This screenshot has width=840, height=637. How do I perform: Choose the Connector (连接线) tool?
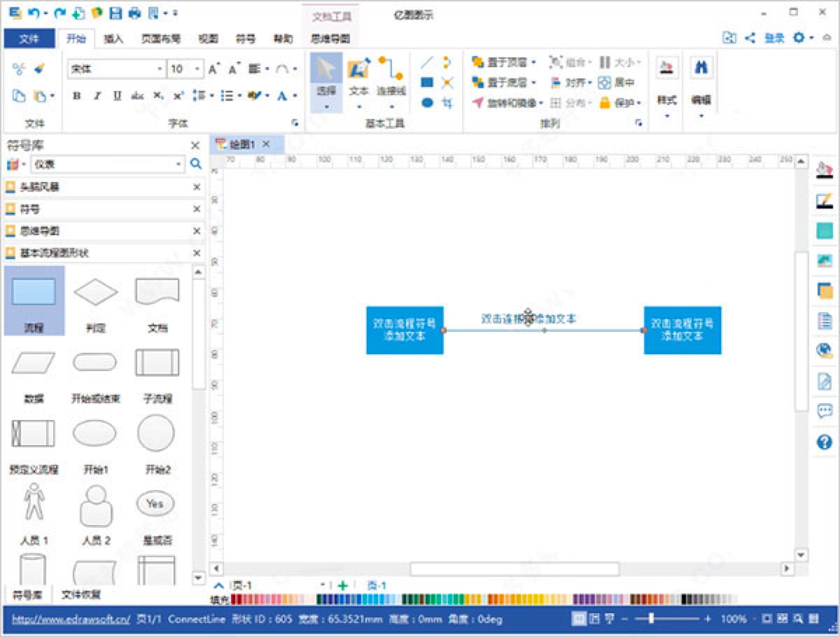click(x=391, y=82)
